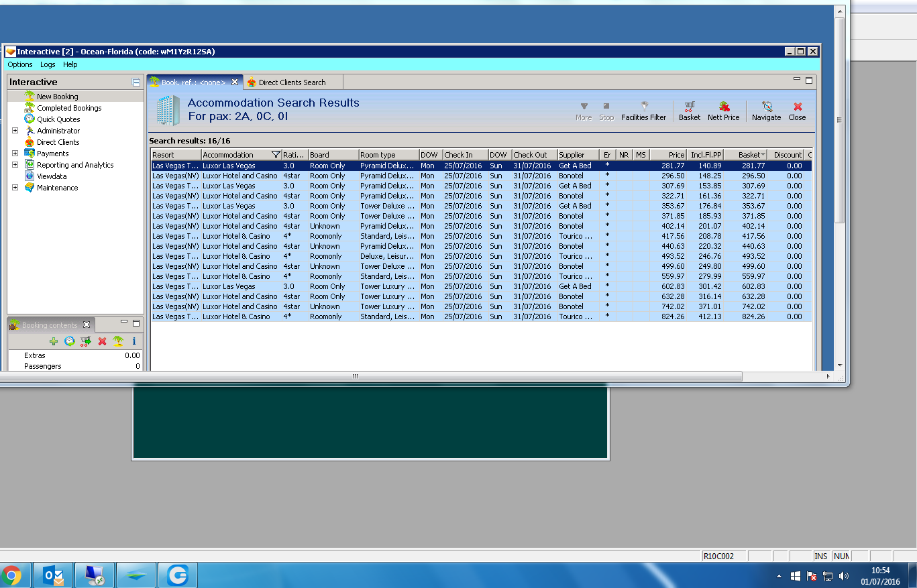Screen dimensions: 917x588
Task: Open the Logs menu
Action: coord(48,64)
